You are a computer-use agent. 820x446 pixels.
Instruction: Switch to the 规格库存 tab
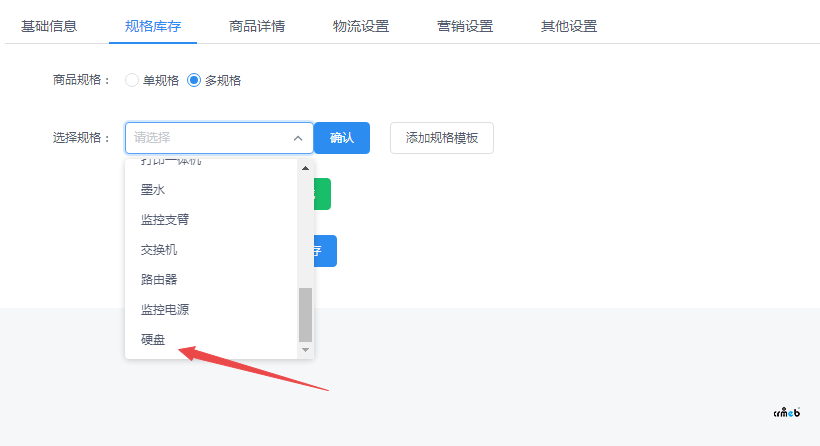click(153, 26)
